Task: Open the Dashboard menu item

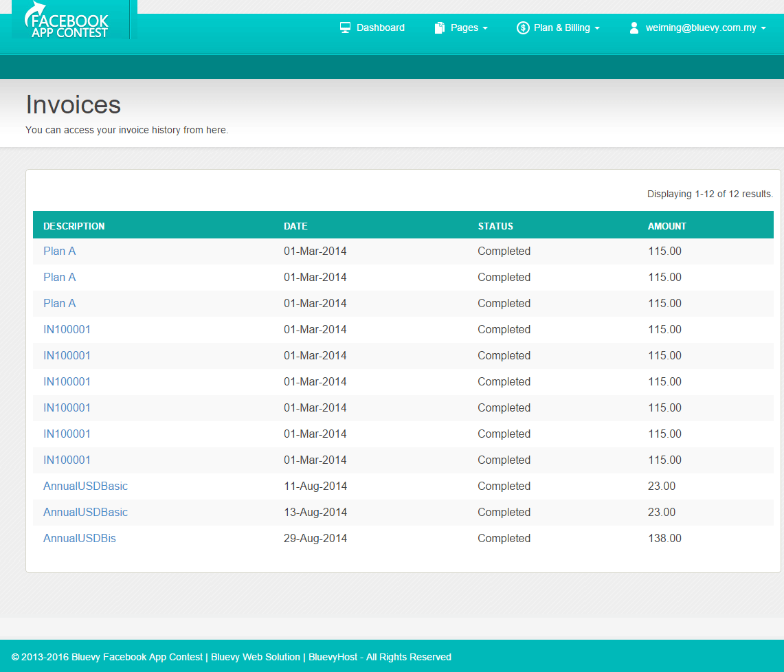Action: pyautogui.click(x=372, y=27)
